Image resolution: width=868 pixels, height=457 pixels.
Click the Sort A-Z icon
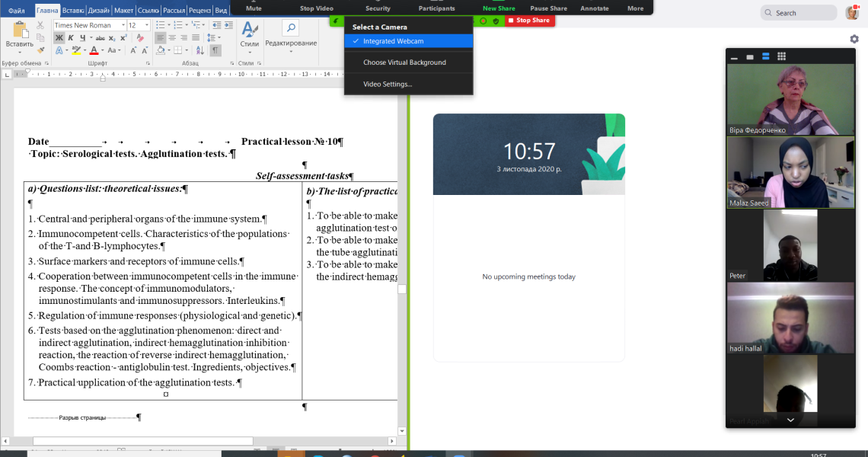pyautogui.click(x=200, y=50)
